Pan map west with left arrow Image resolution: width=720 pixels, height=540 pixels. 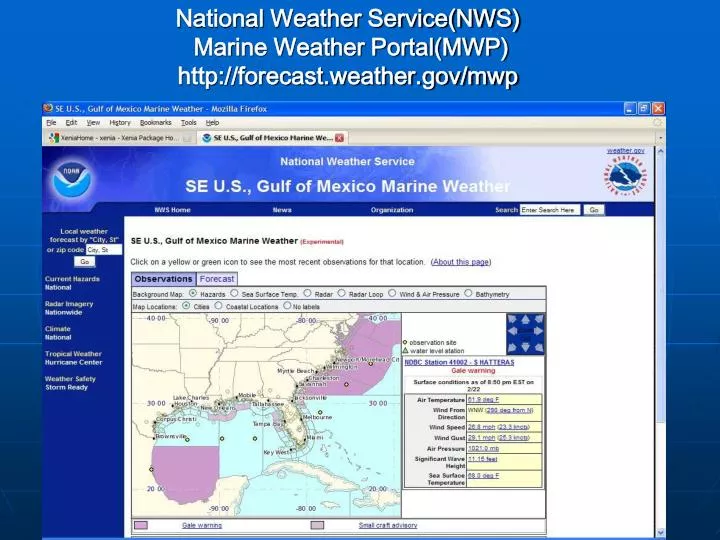coord(512,332)
